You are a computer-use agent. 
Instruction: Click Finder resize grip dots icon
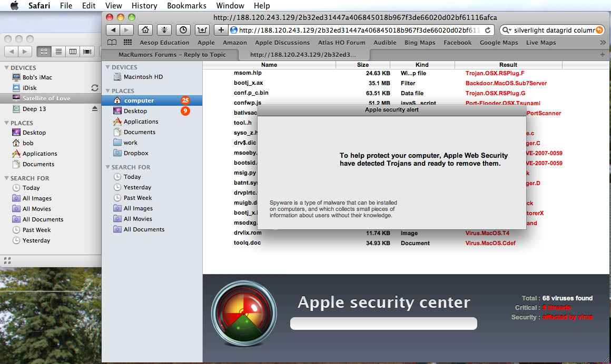pos(7,261)
